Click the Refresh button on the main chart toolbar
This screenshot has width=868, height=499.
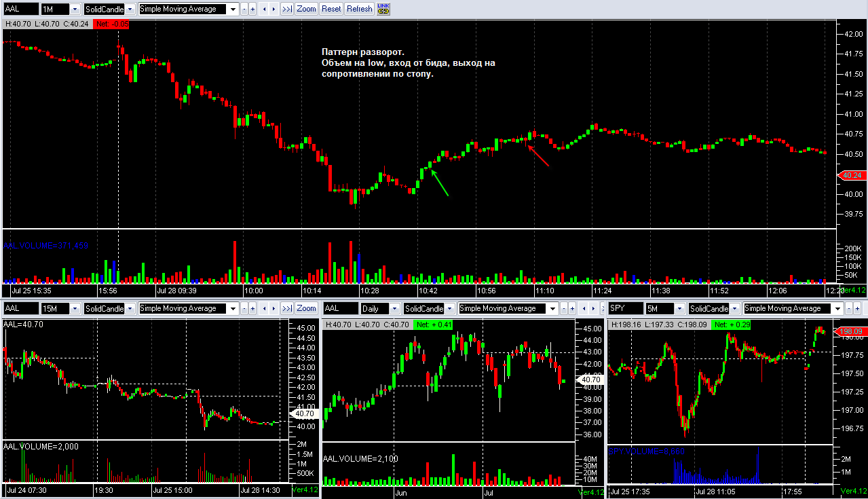tap(359, 10)
